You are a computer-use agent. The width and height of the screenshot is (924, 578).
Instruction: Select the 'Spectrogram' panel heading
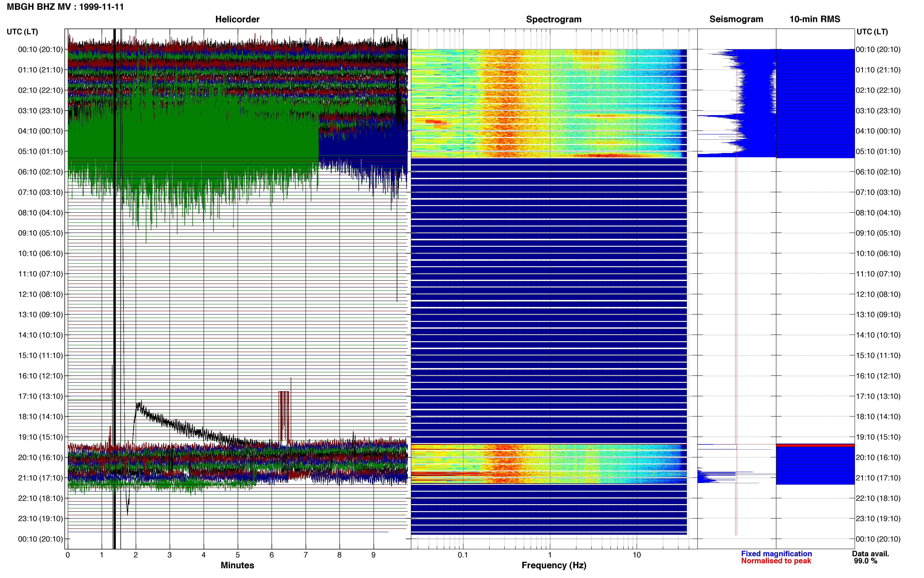coord(554,19)
